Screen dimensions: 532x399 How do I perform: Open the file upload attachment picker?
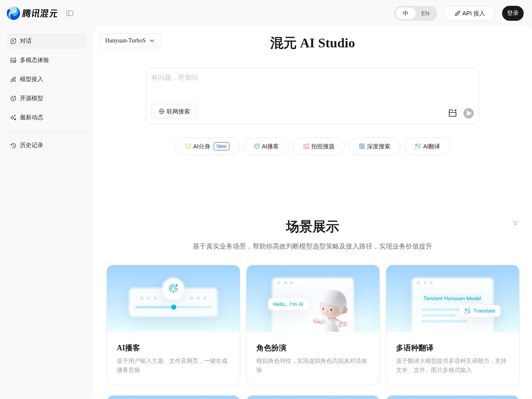pos(453,113)
